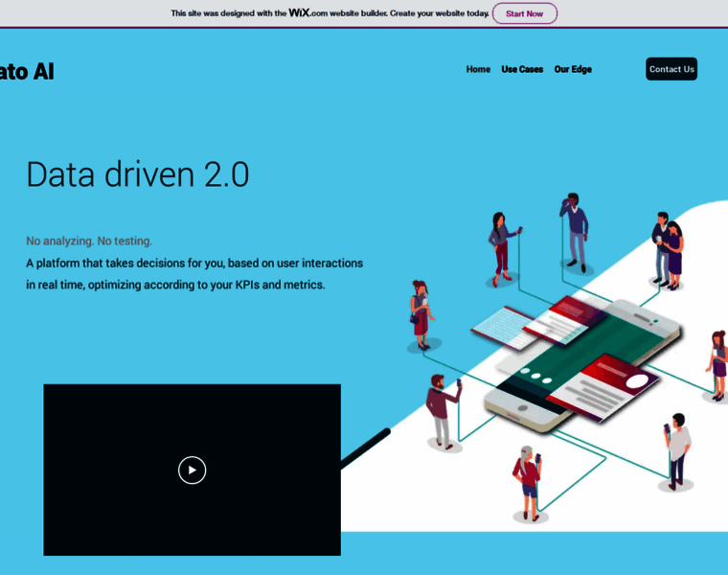Click the 'No analyzing. No testing.' text

[89, 241]
